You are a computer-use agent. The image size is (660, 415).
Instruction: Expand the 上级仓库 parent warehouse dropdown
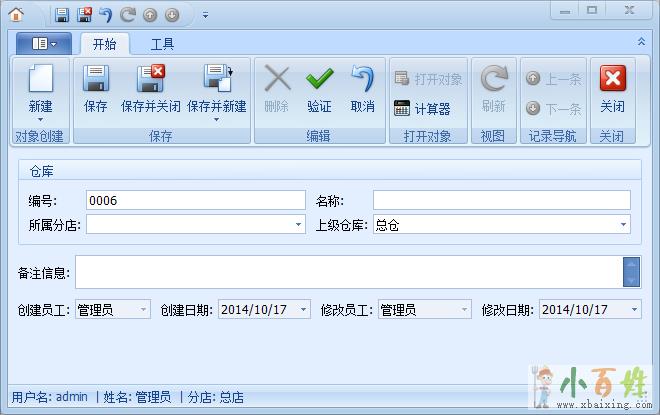(623, 226)
